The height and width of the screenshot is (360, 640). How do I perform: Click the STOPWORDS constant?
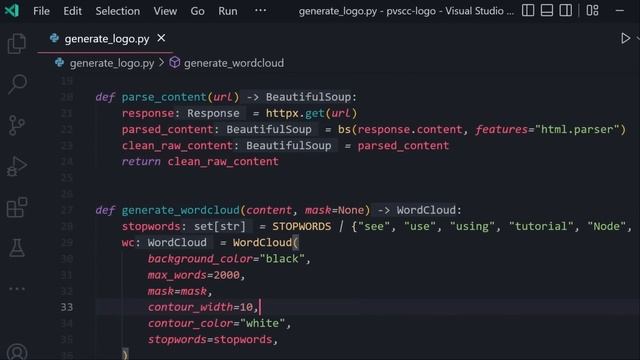tap(302, 227)
